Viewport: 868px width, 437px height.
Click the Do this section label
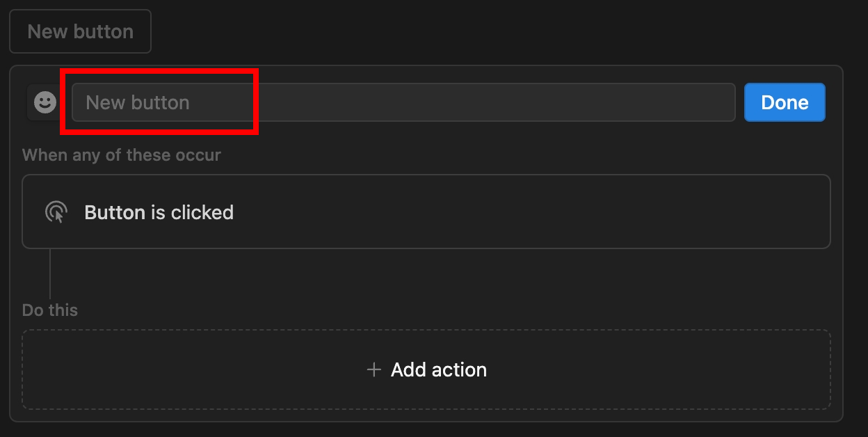(x=50, y=310)
